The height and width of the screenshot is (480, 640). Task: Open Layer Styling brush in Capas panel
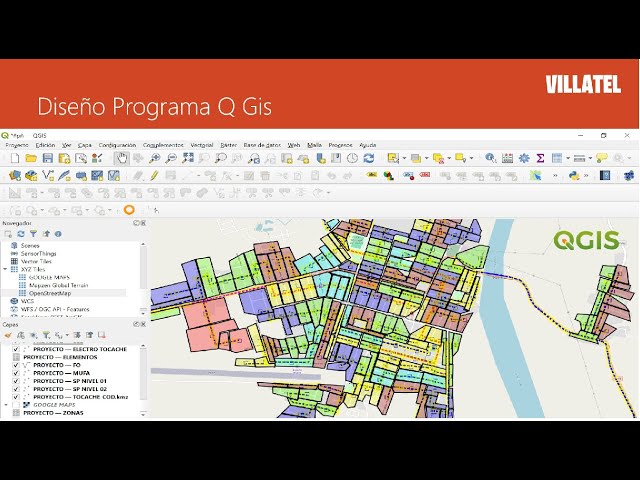pyautogui.click(x=8, y=335)
